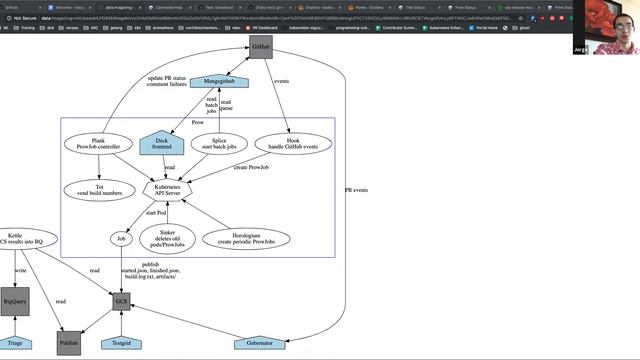640x360 pixels.
Task: Open the prometheus bookmarks folder
Action: pyautogui.click(x=160, y=28)
